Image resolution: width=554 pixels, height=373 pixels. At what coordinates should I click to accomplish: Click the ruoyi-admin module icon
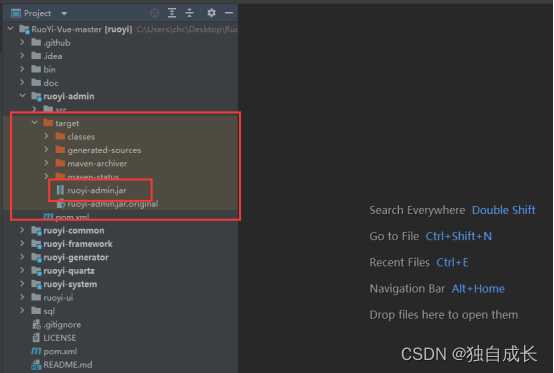[36, 96]
